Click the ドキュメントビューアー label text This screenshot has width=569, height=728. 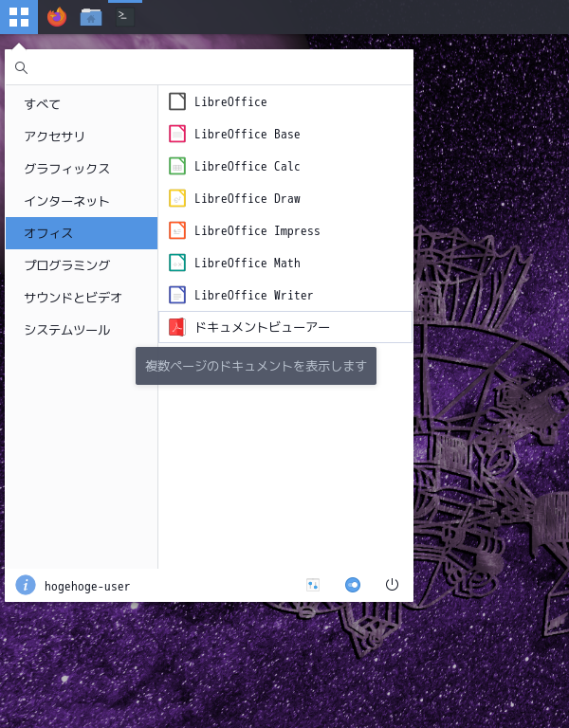coord(262,327)
